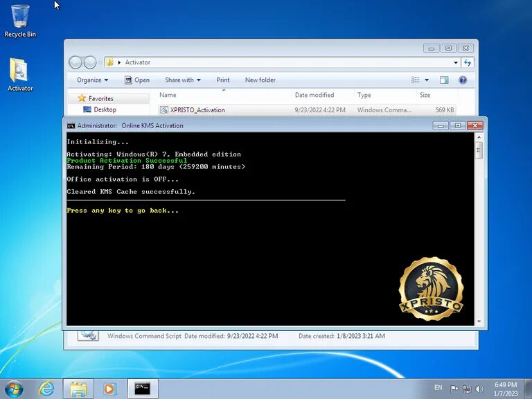Open the Recycle Bin desktop icon
The height and width of the screenshot is (399, 532).
click(20, 21)
